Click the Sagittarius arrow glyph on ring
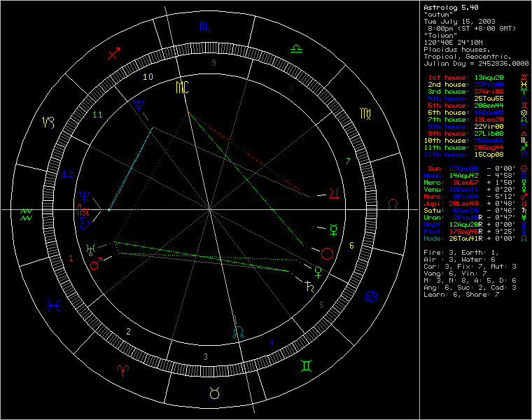The image size is (532, 420). point(113,54)
